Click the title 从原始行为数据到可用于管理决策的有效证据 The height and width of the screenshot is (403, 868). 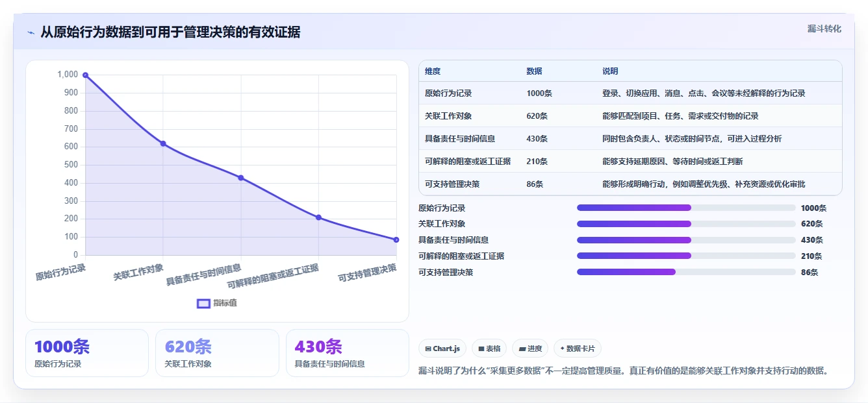(170, 32)
